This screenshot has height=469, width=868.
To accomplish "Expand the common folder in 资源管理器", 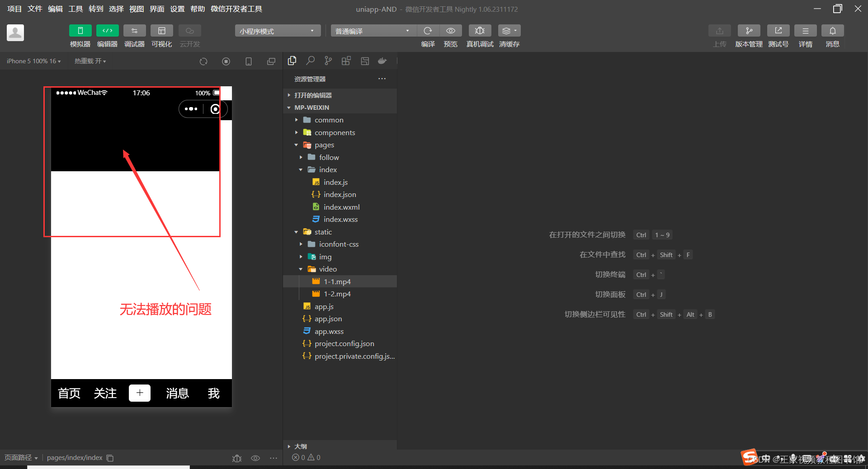I will pyautogui.click(x=296, y=120).
